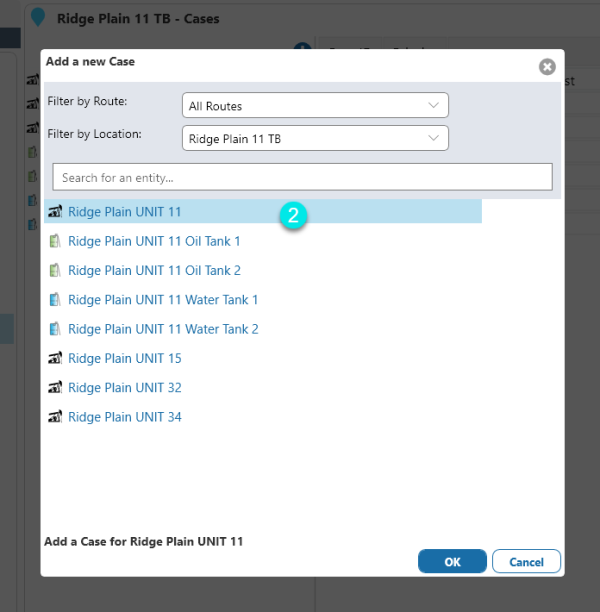Click the blue tank icon for Water Tank 2
The width and height of the screenshot is (600, 612).
click(x=55, y=329)
